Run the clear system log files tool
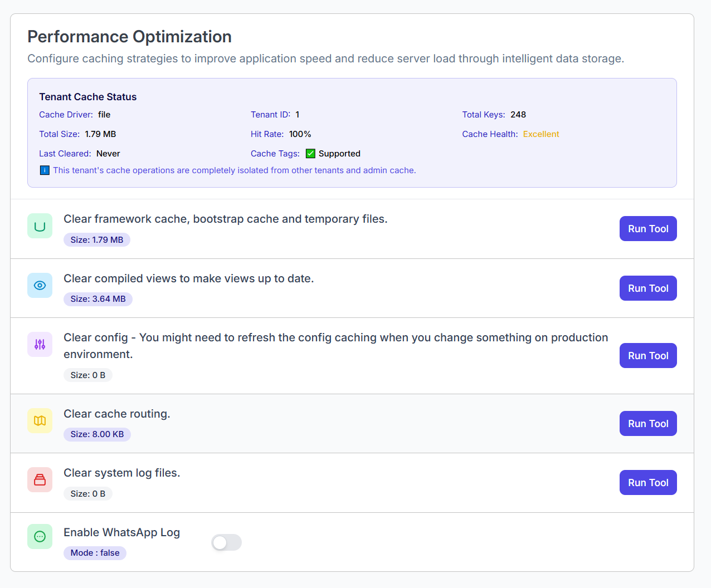The image size is (711, 588). click(x=648, y=482)
